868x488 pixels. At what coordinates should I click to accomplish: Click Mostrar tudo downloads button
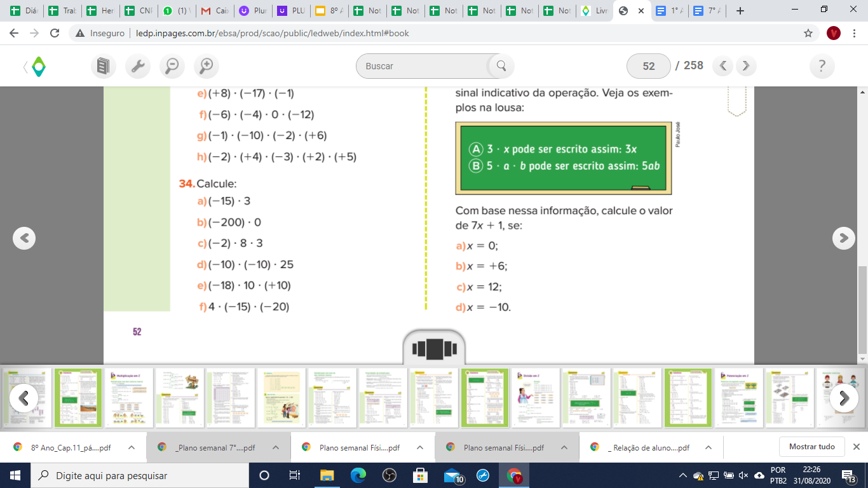pyautogui.click(x=811, y=447)
